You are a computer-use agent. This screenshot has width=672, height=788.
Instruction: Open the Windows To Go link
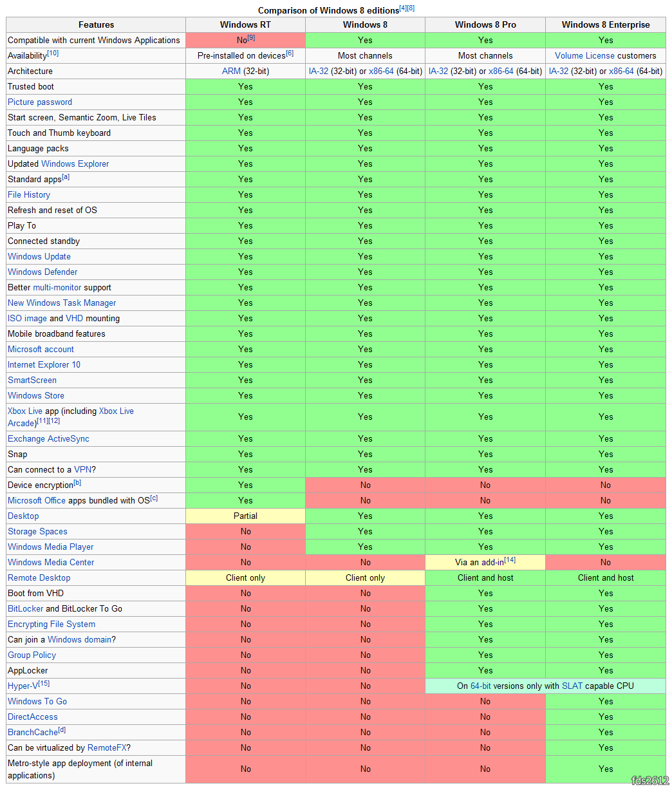pos(37,701)
